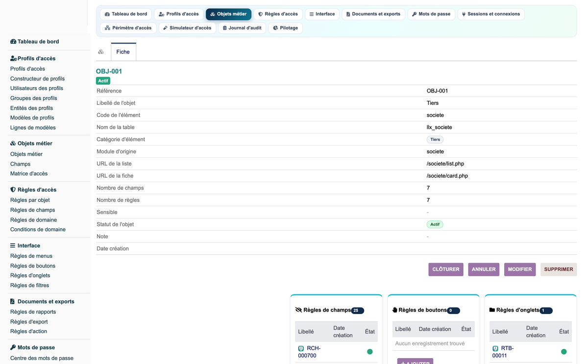This screenshot has height=364, width=588.
Task: Open Matrice d'accès in sidebar
Action: 29,174
